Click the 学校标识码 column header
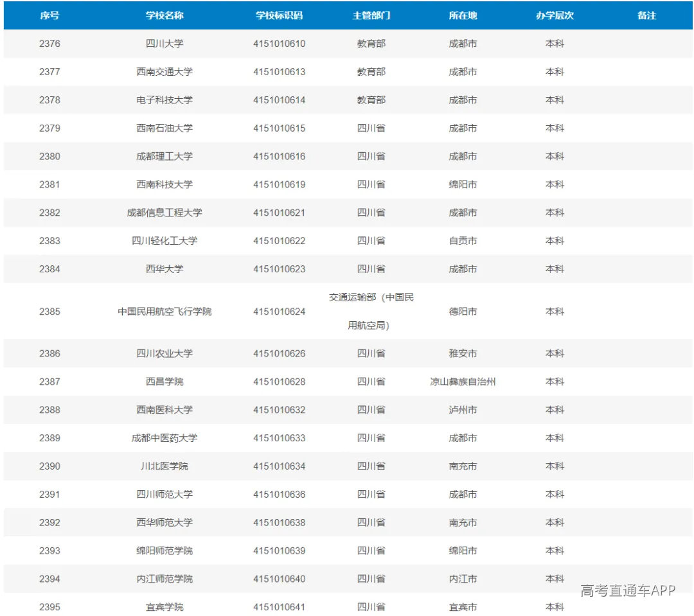Screen dimensions: 694x616 [280, 15]
